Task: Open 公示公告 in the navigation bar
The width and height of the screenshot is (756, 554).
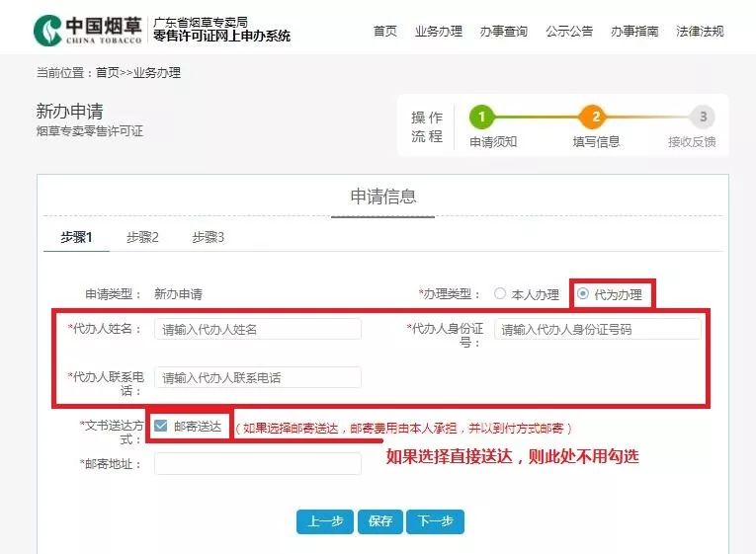Action: coord(569,32)
